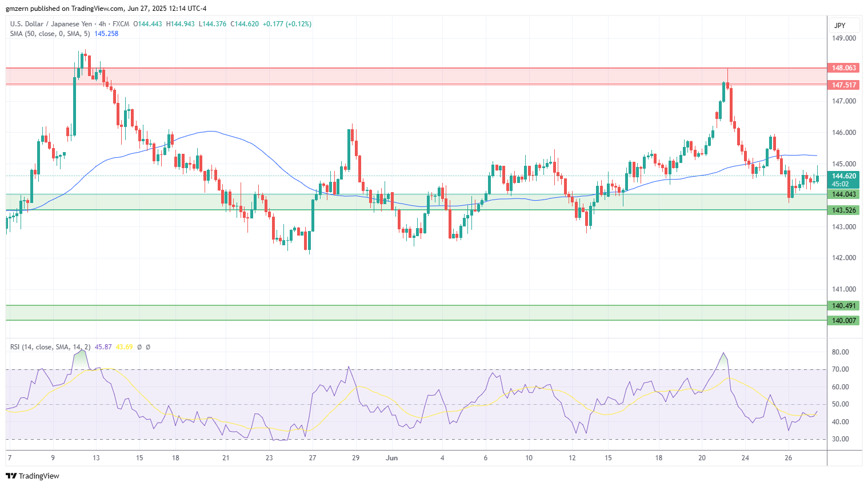Click the 148.063 resistance price label
Screen dimensions: 868x486
pyautogui.click(x=843, y=68)
